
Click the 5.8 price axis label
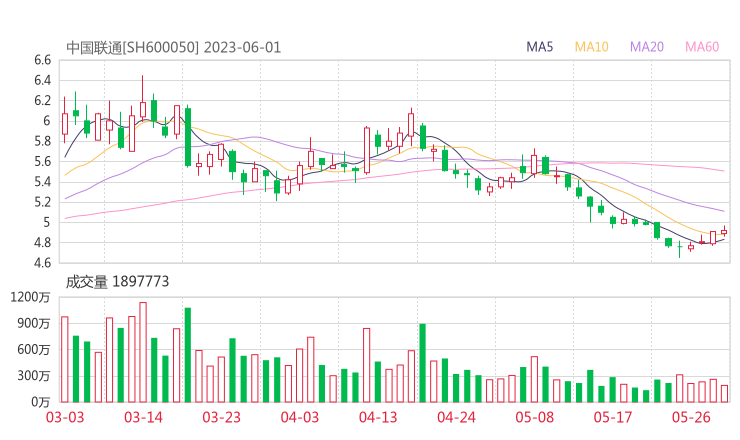point(42,141)
